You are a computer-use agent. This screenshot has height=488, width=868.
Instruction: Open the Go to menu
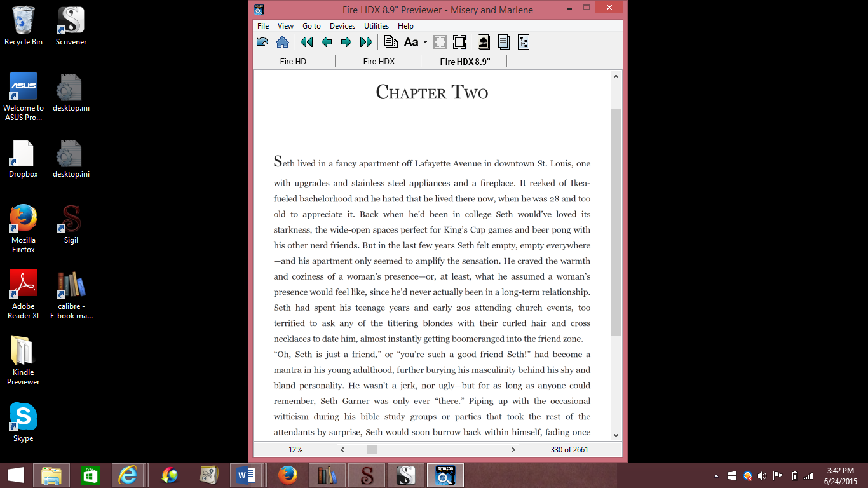311,26
